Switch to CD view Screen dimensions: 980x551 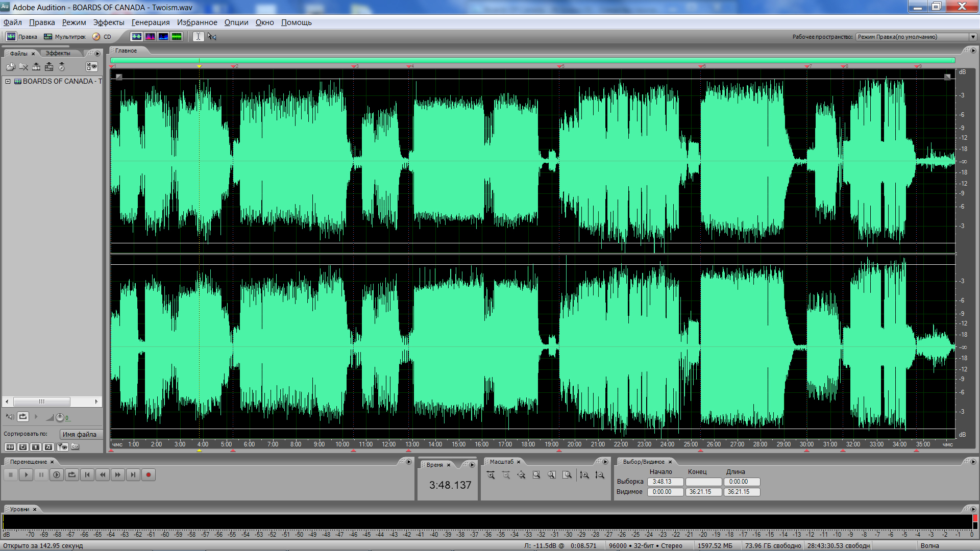(102, 37)
